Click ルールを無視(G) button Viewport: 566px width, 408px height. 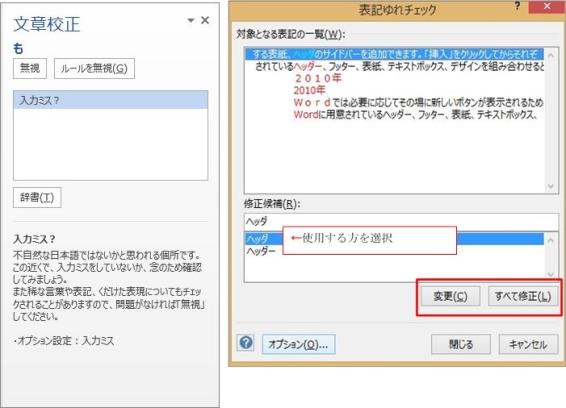94,68
